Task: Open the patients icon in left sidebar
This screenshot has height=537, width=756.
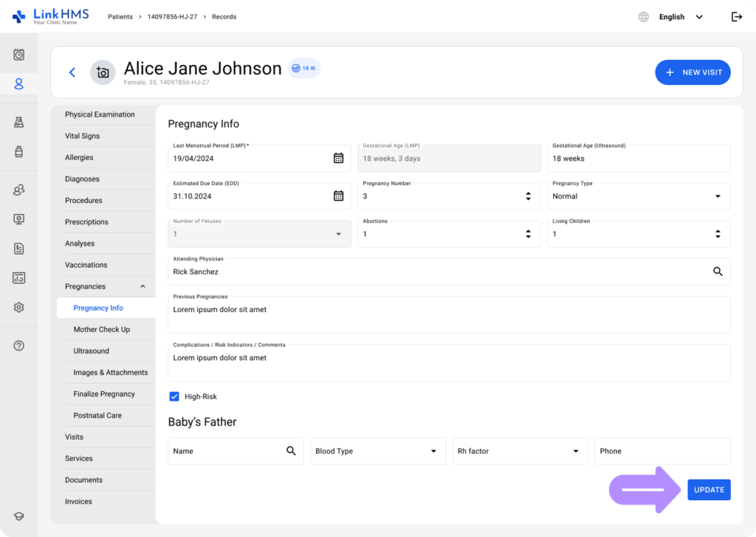Action: pos(19,84)
